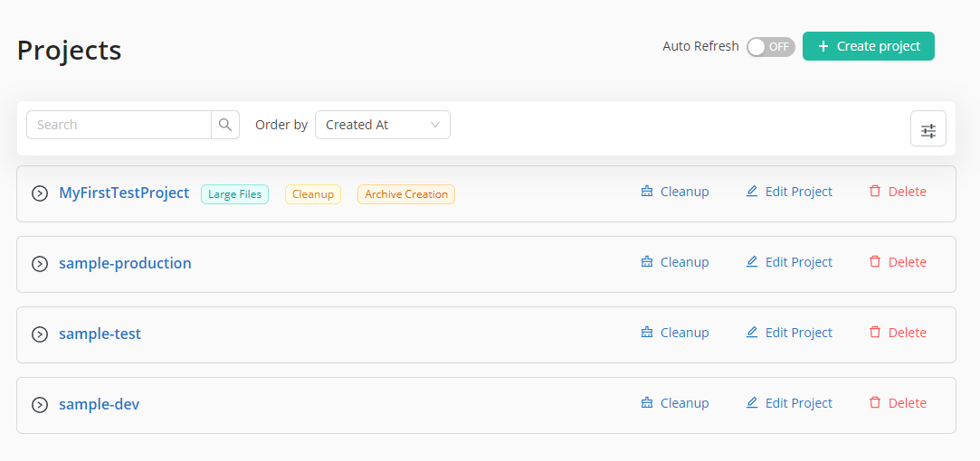Click the Archive Creation tag
Image resolution: width=980 pixels, height=461 pixels.
405,194
